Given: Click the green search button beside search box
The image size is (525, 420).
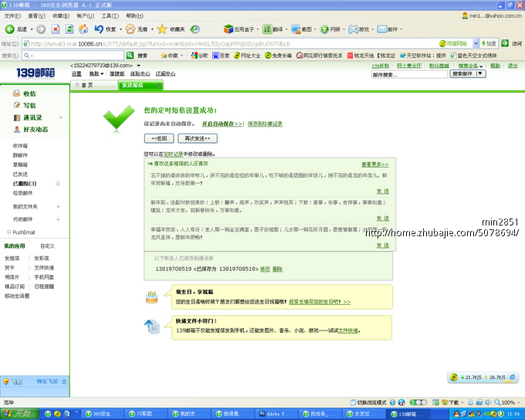Looking at the screenshot, I should pos(130,56).
